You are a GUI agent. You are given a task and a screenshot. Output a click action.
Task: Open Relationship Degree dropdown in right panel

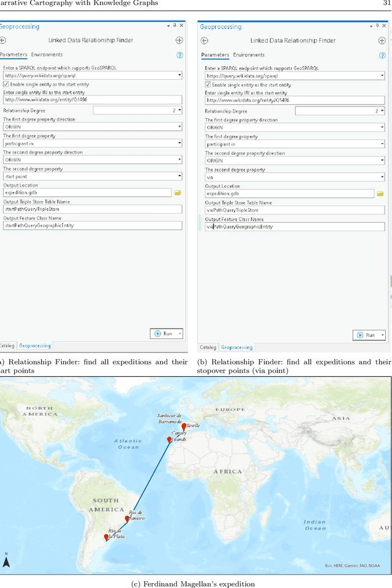382,111
